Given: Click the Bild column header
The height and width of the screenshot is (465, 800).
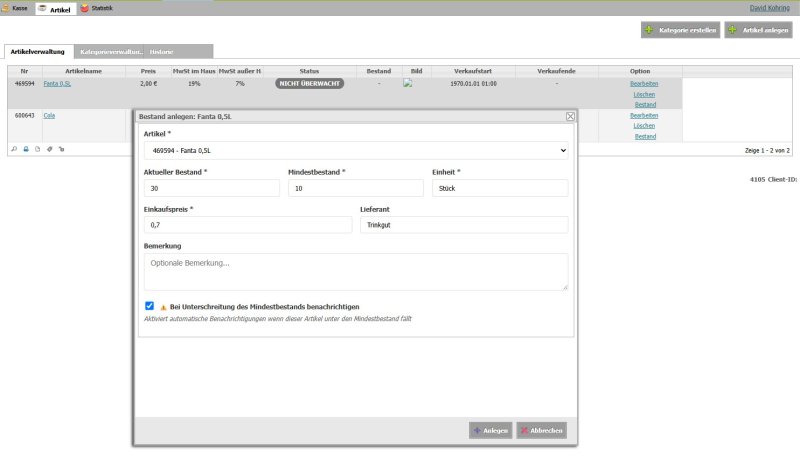Looking at the screenshot, I should 416,71.
